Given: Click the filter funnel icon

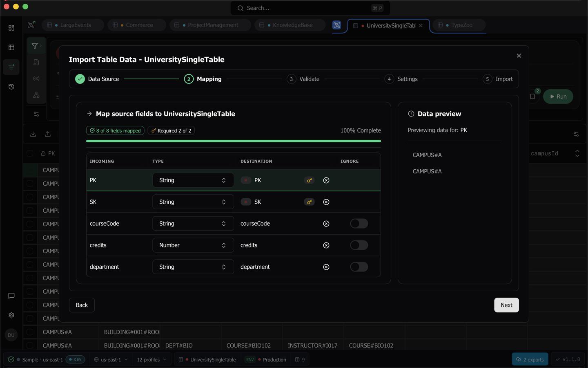Looking at the screenshot, I should [35, 46].
